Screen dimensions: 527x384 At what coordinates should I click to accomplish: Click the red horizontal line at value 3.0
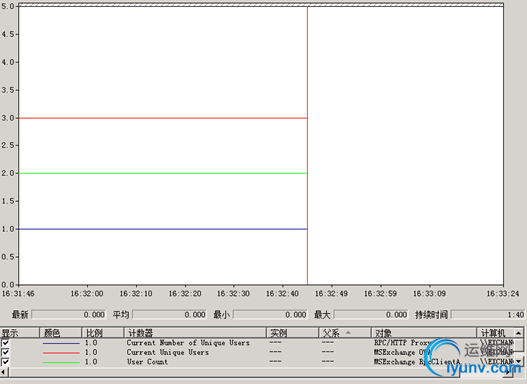163,118
